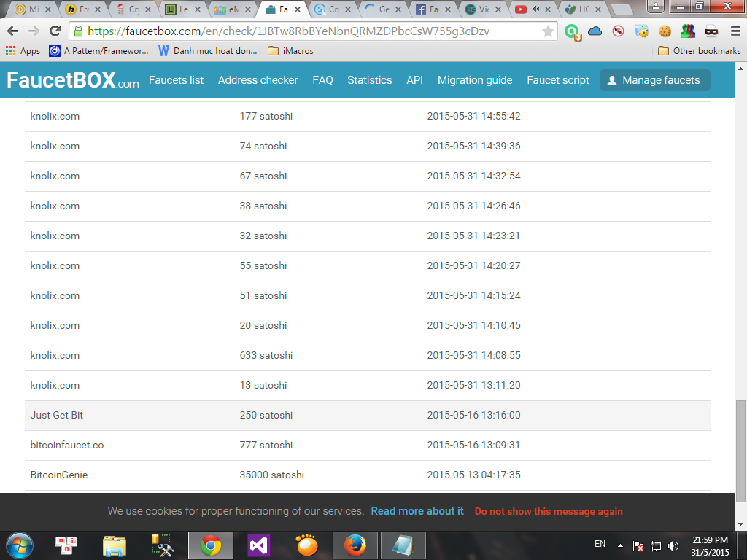The height and width of the screenshot is (560, 747).
Task: Click the BitcoinGenie entry
Action: (x=58, y=475)
